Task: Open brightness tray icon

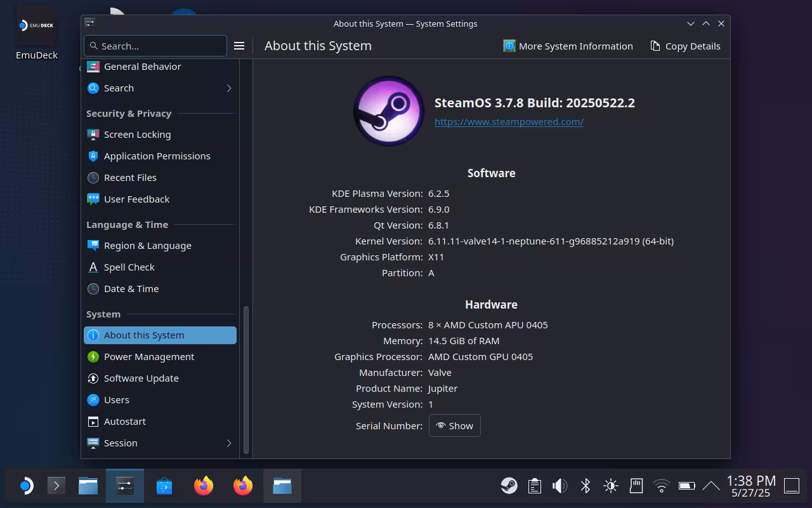Action: tap(611, 486)
